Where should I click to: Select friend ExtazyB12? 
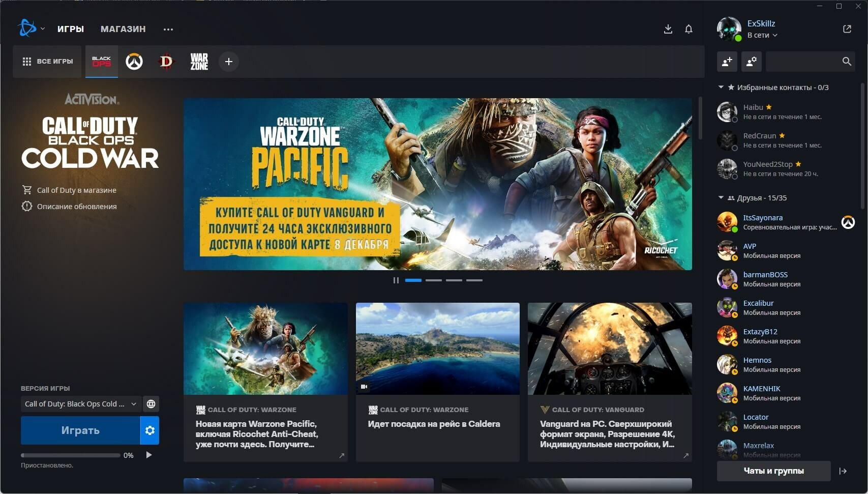(786, 336)
